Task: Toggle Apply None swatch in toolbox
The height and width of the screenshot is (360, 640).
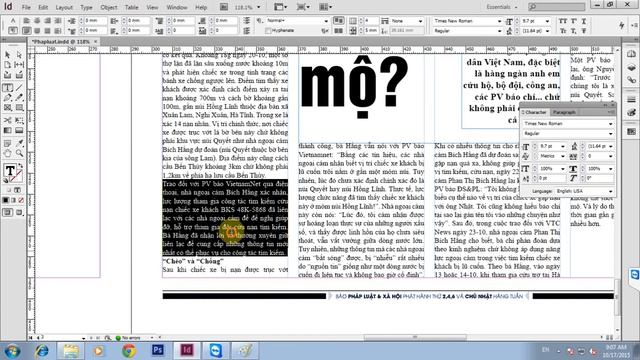Action: point(21,200)
